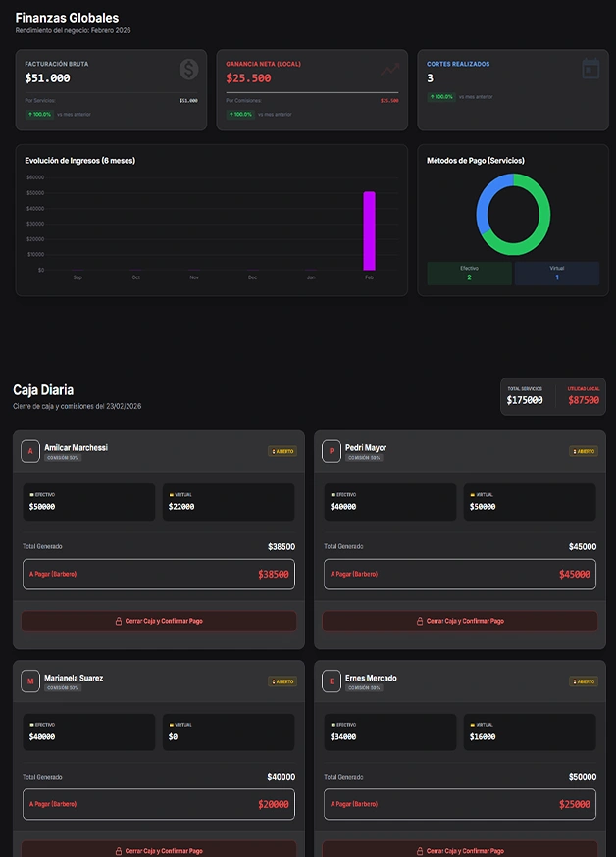Click Amilcar Marchessi's "A" avatar icon
The height and width of the screenshot is (857, 616).
tap(30, 451)
